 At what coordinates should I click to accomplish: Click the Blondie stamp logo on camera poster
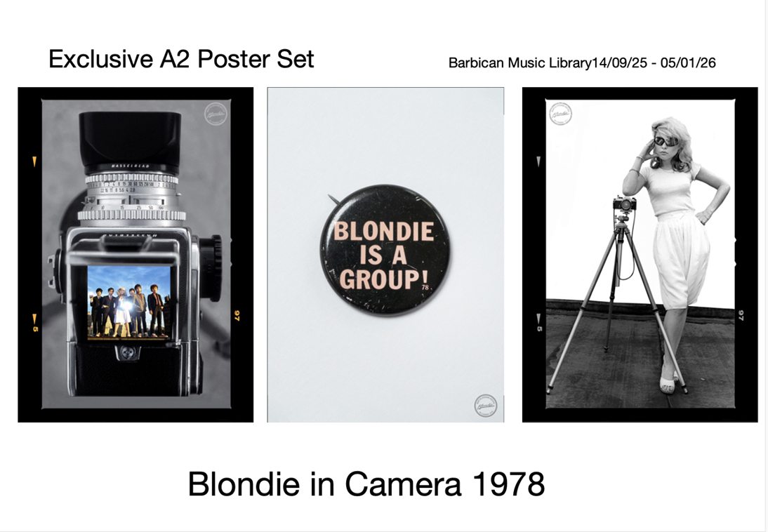(216, 114)
